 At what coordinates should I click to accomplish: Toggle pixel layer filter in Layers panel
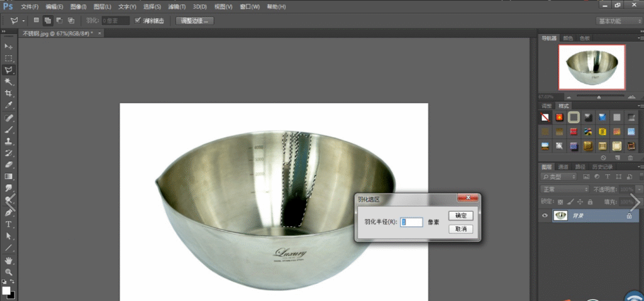tap(586, 177)
